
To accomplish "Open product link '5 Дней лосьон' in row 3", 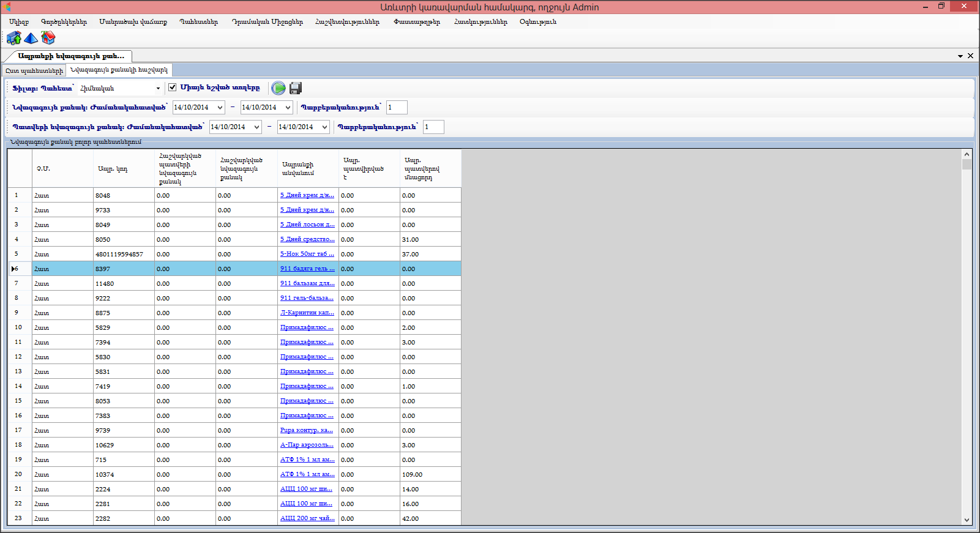I will tap(307, 225).
